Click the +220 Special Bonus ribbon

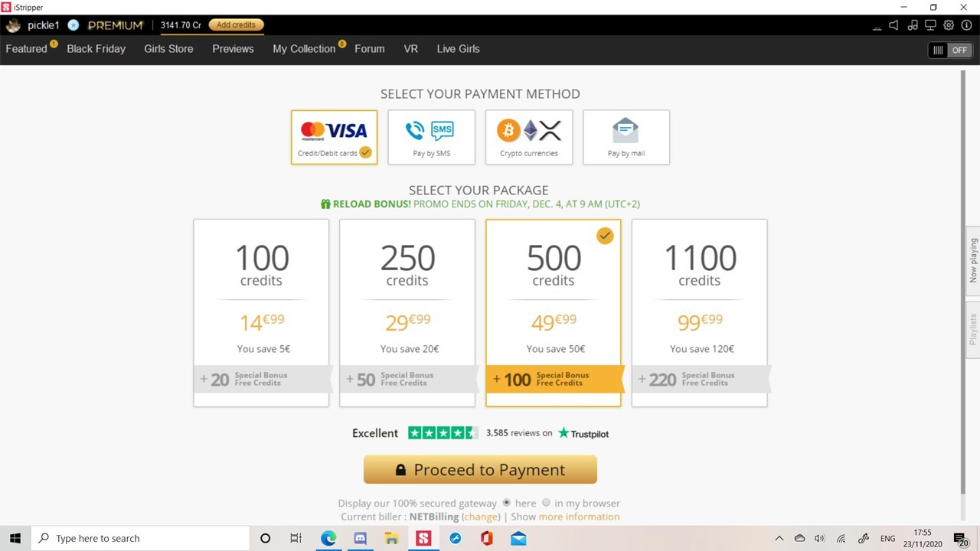(701, 379)
